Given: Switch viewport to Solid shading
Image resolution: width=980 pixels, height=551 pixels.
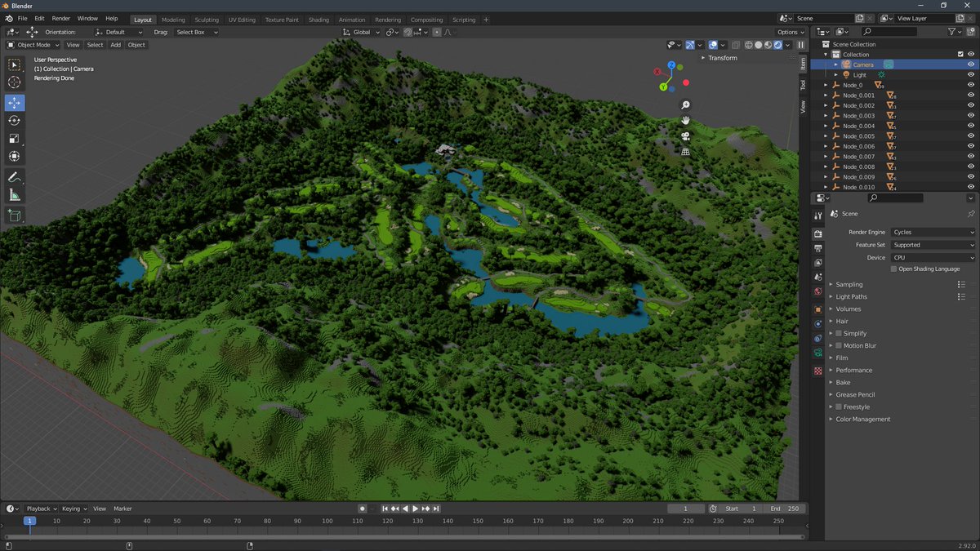Looking at the screenshot, I should click(757, 45).
